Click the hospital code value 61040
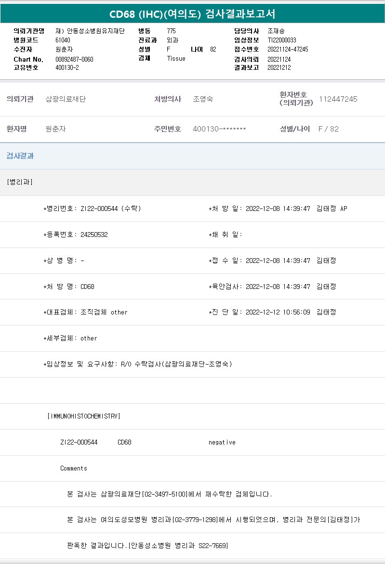385x588 pixels. (x=63, y=40)
